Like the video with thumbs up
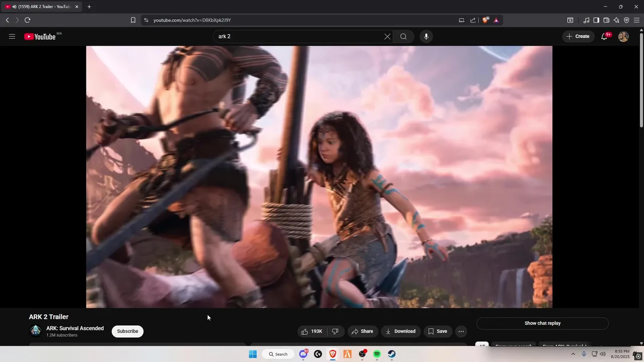This screenshot has height=362, width=644. coord(311,331)
